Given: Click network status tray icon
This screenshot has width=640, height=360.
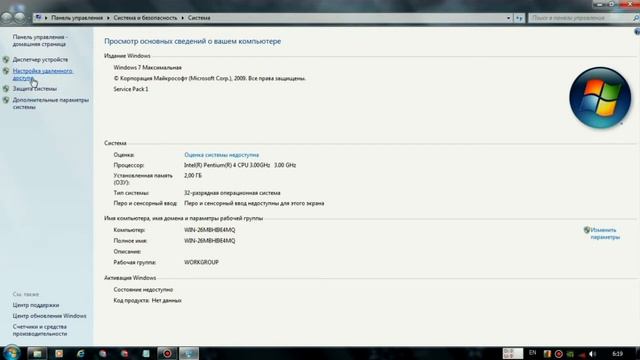Looking at the screenshot, I should click(582, 354).
